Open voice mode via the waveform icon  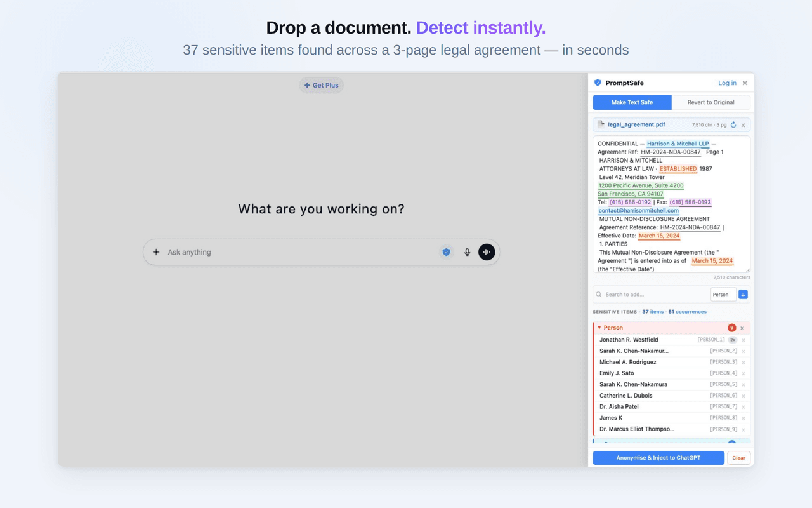487,252
